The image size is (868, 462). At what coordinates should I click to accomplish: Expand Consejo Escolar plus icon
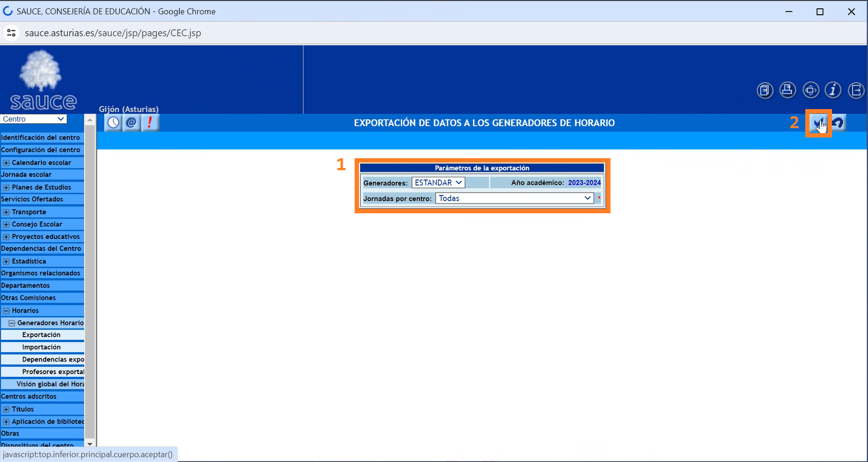tap(6, 224)
